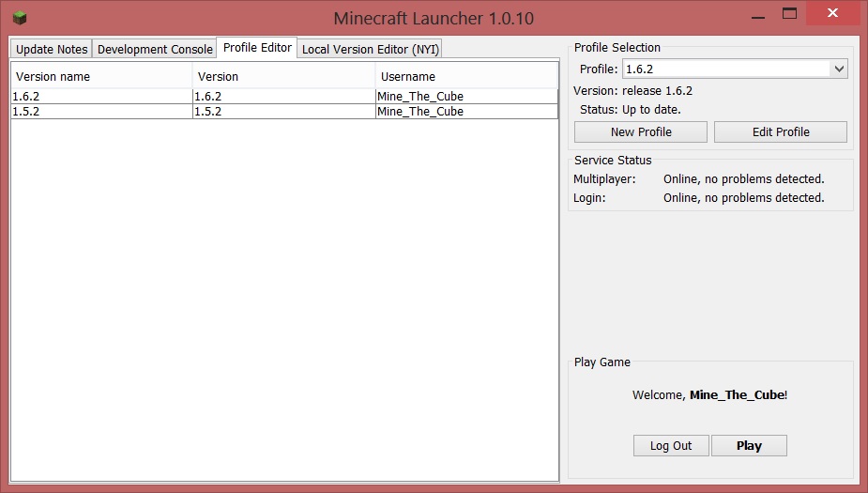This screenshot has width=868, height=493.
Task: Select the 1.5.2 version name cell
Action: click(x=102, y=112)
